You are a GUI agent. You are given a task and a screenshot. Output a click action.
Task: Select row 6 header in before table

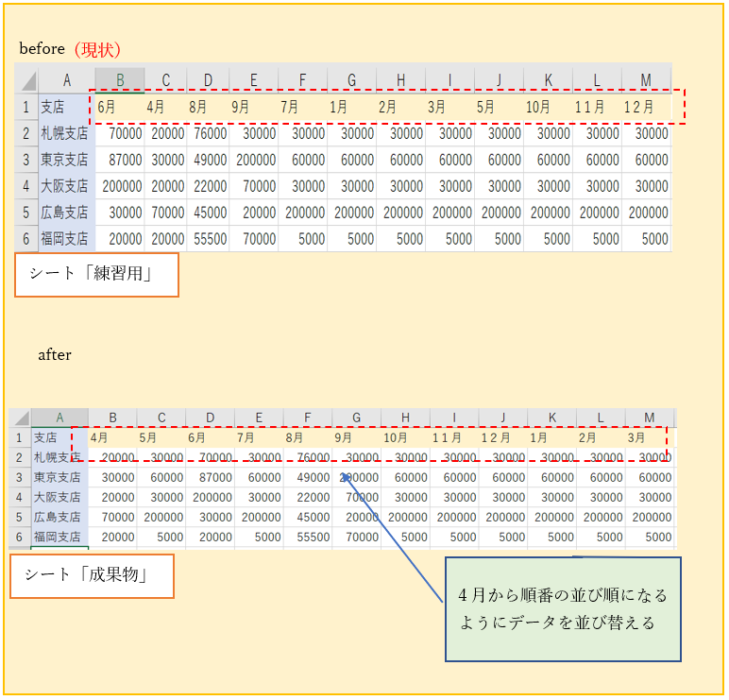point(26,239)
